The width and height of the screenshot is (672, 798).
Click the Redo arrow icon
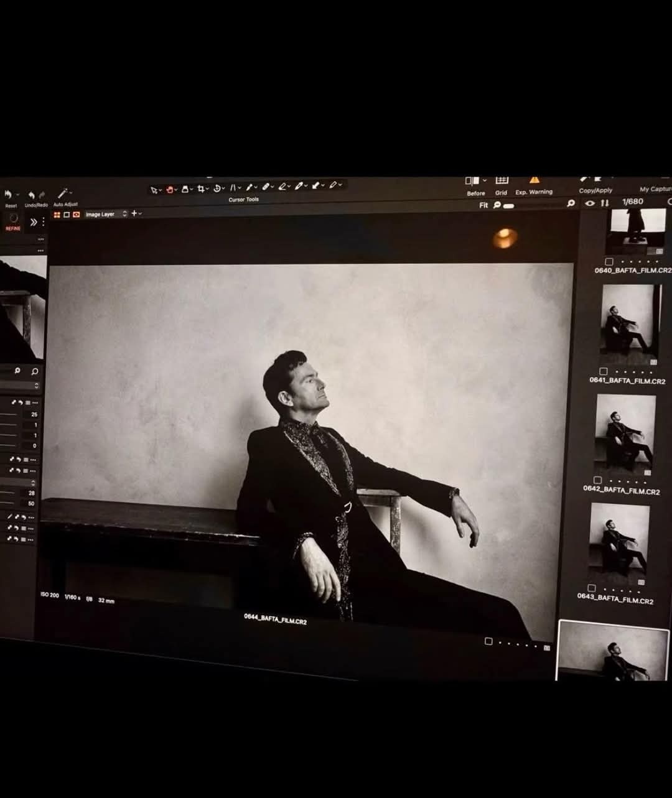[x=42, y=195]
